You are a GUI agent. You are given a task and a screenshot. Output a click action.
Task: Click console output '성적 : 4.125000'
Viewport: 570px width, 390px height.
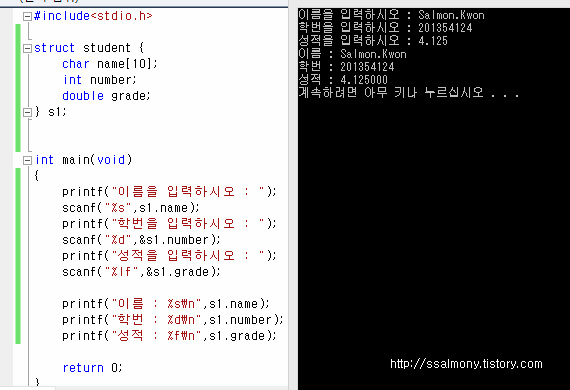tap(343, 80)
